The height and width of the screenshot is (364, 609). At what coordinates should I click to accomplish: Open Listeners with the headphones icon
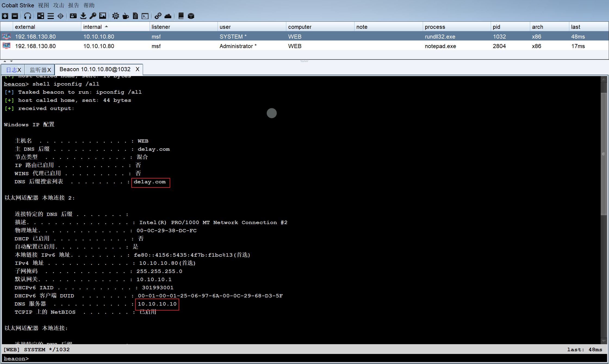coord(27,16)
